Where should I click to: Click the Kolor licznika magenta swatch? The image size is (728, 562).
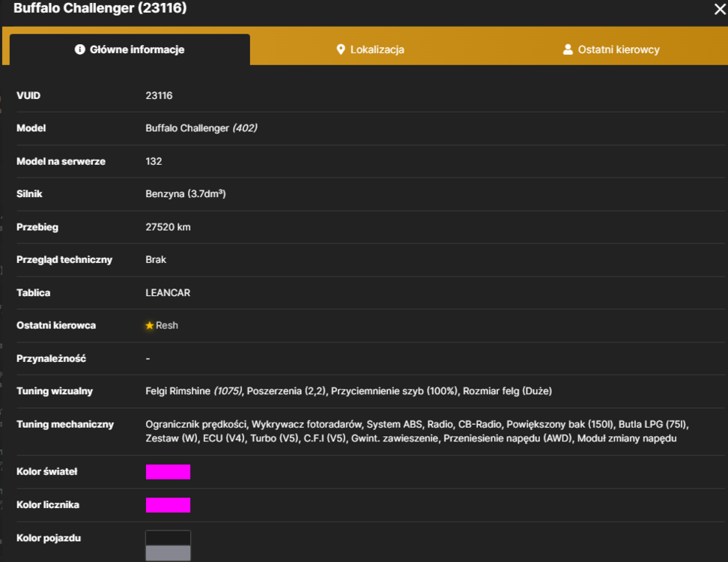coord(168,505)
